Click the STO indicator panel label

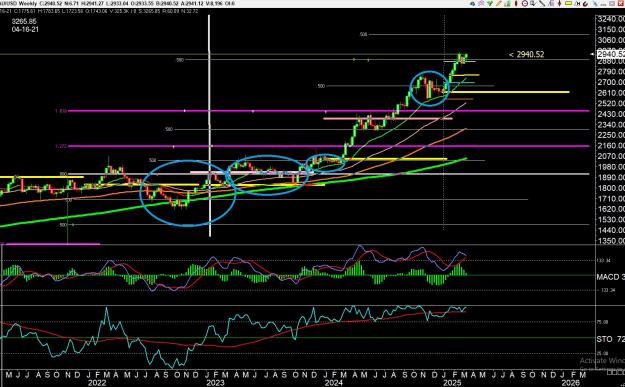(x=610, y=339)
